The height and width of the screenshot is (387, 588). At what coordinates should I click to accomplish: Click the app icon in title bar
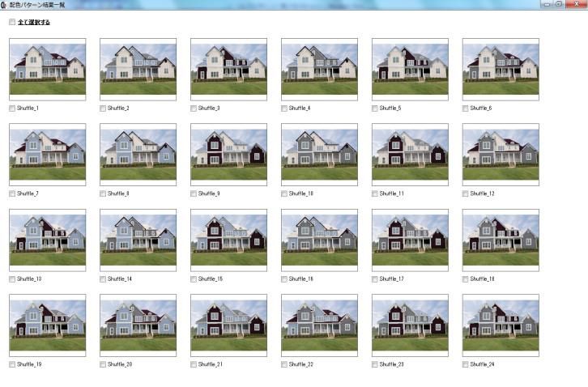(3, 5)
